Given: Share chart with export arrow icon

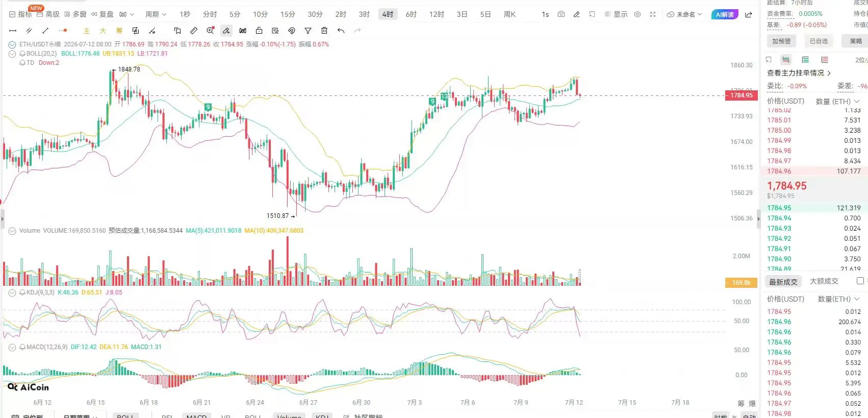Looking at the screenshot, I should pyautogui.click(x=749, y=14).
